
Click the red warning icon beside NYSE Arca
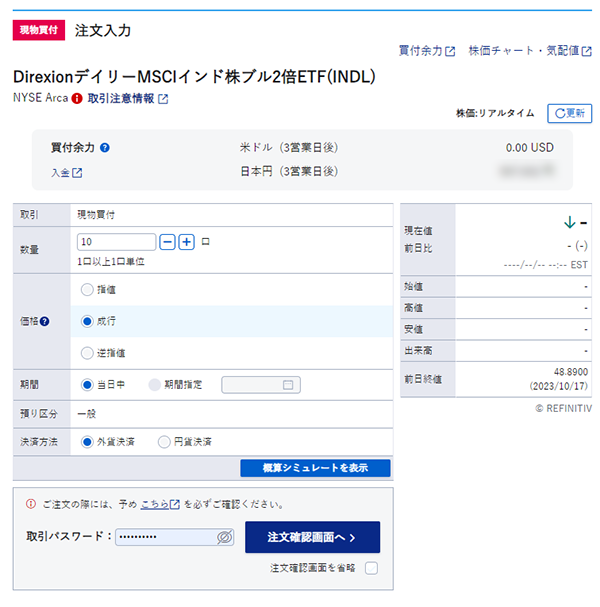[x=77, y=98]
